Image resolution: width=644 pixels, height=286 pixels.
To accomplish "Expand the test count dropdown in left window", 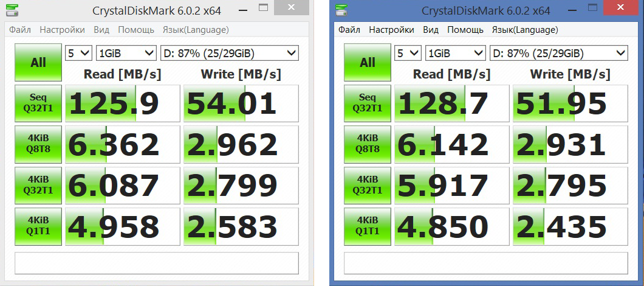I will click(x=78, y=54).
